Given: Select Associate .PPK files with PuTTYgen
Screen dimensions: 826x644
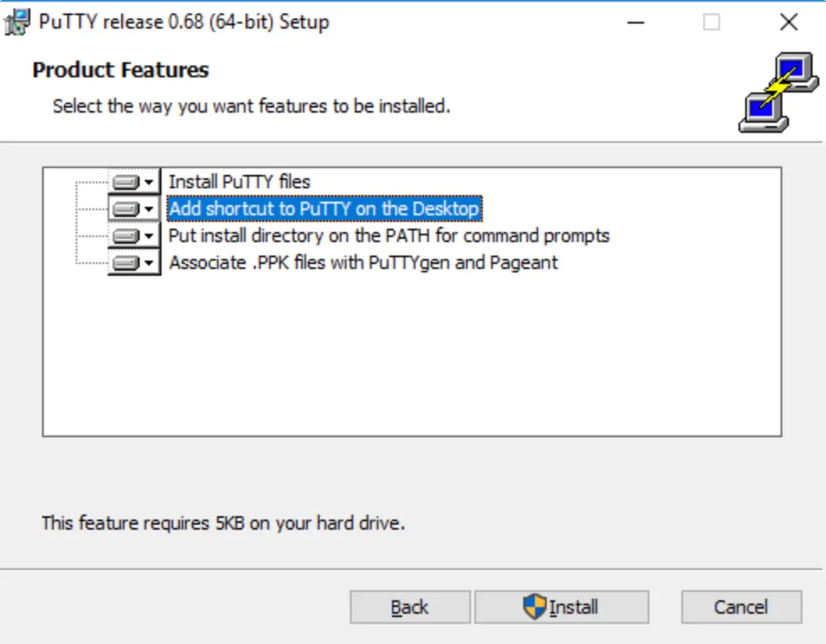Looking at the screenshot, I should [x=363, y=262].
